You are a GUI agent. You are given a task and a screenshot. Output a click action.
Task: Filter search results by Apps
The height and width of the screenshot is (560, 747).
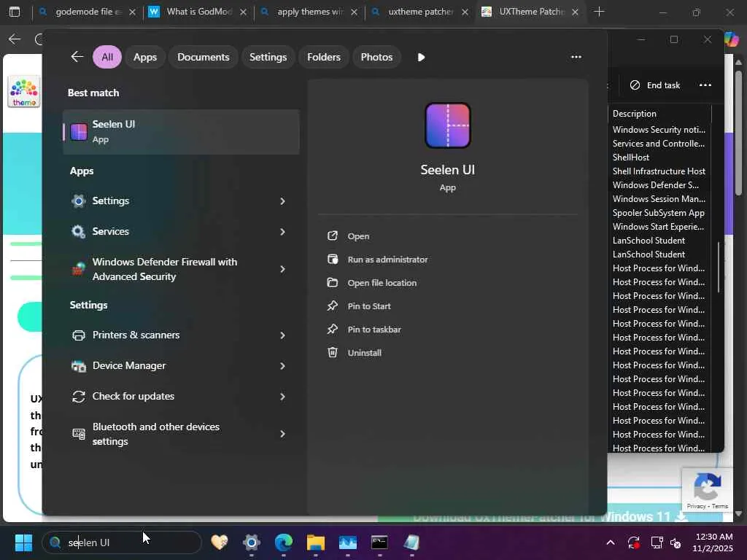point(145,57)
